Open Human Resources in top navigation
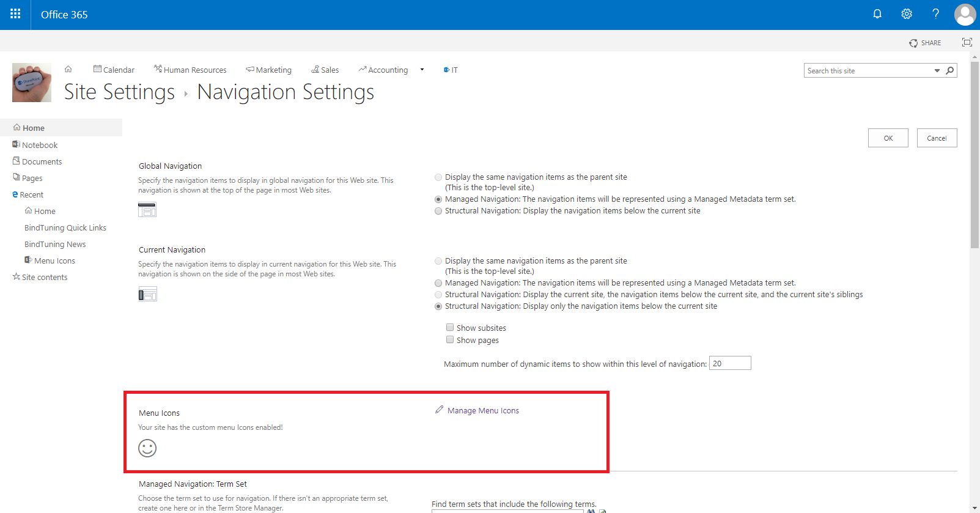The image size is (980, 513). tap(190, 70)
